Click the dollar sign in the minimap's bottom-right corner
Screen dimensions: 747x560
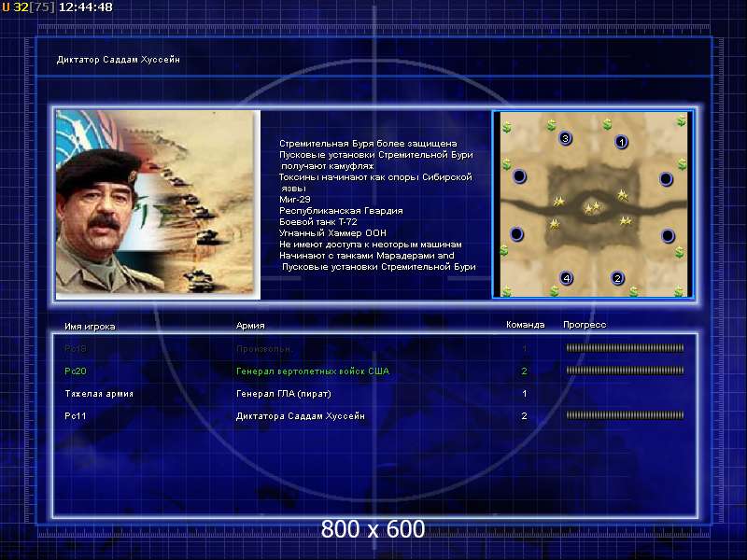(x=680, y=290)
